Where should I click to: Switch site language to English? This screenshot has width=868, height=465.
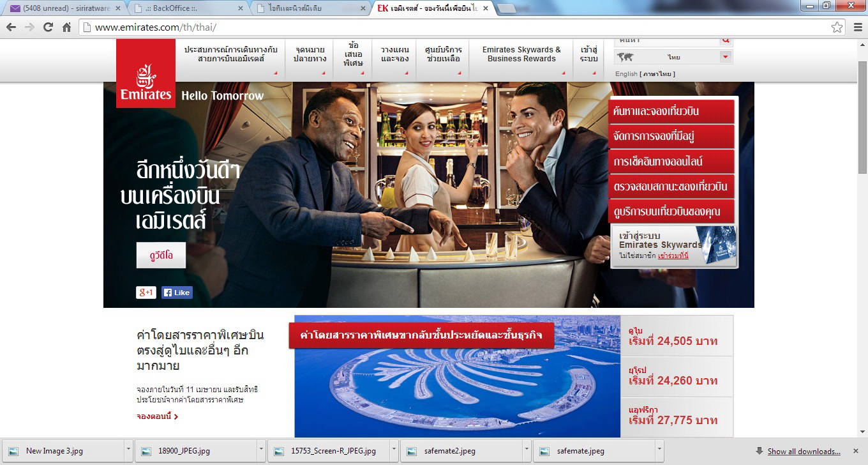pos(626,74)
